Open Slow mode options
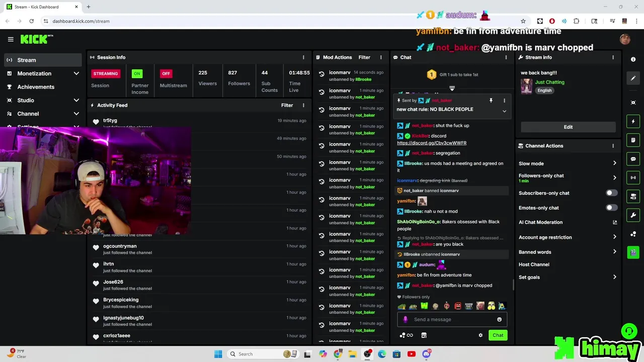 point(568,163)
